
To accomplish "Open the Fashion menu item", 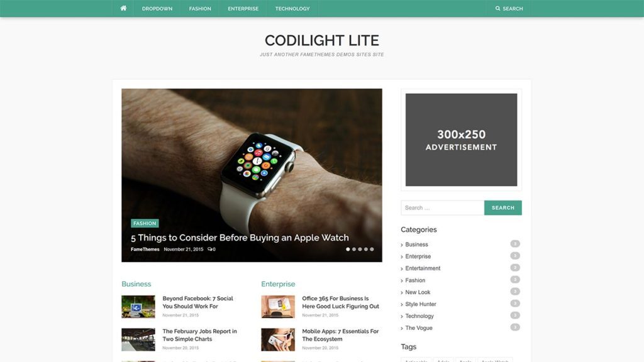I will 200,9.
